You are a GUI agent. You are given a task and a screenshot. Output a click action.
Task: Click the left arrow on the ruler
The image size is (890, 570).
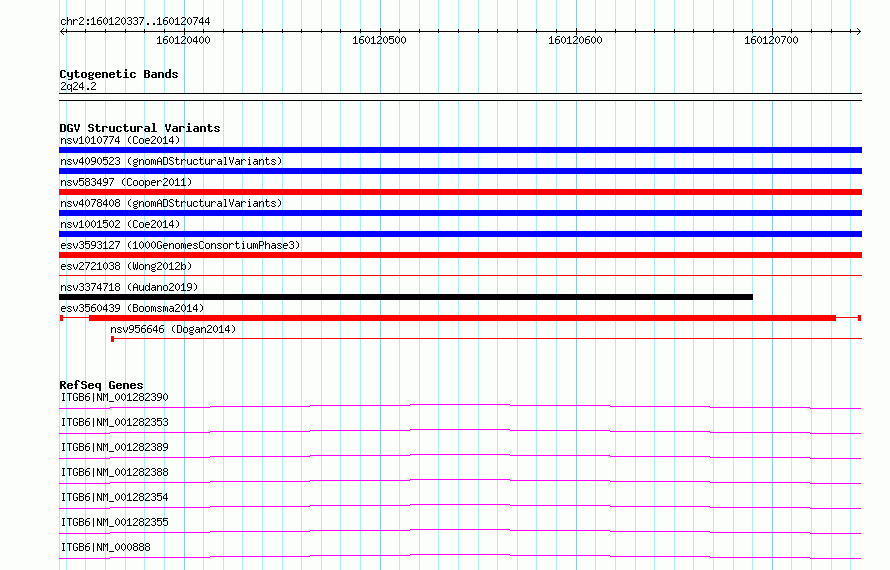(x=63, y=32)
